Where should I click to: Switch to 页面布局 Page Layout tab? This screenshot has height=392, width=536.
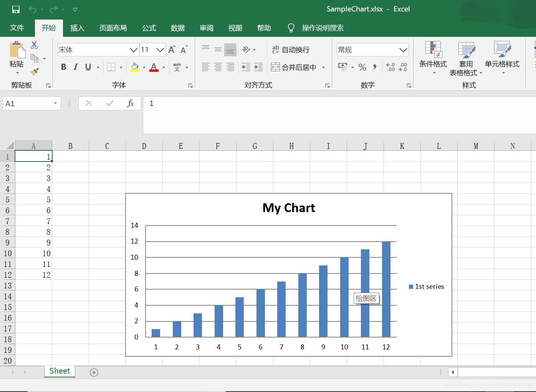point(113,28)
